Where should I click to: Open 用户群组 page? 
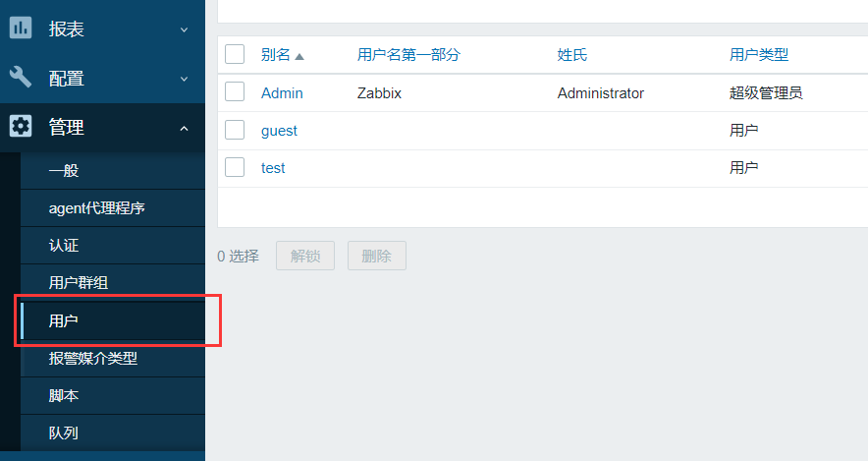pos(113,283)
